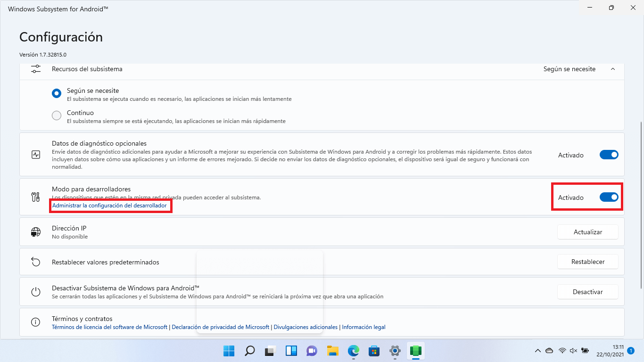Click Términos y contratos info icon

pos(36,322)
